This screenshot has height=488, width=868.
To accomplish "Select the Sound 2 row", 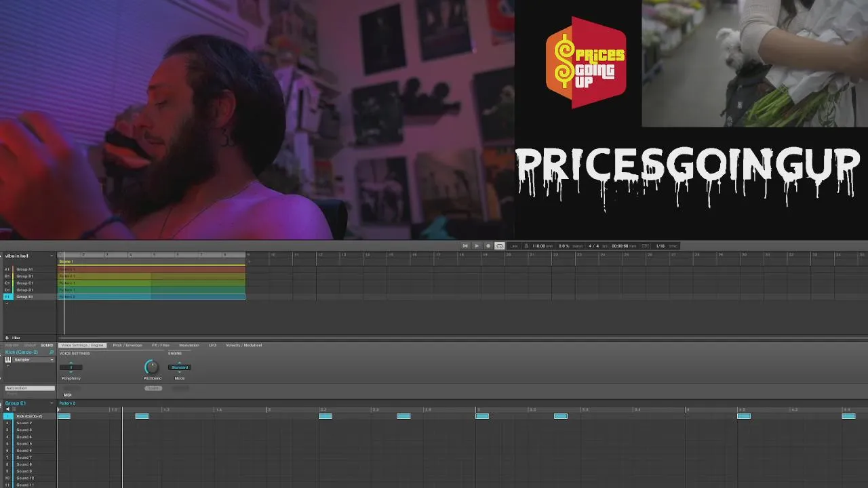I will (x=28, y=423).
